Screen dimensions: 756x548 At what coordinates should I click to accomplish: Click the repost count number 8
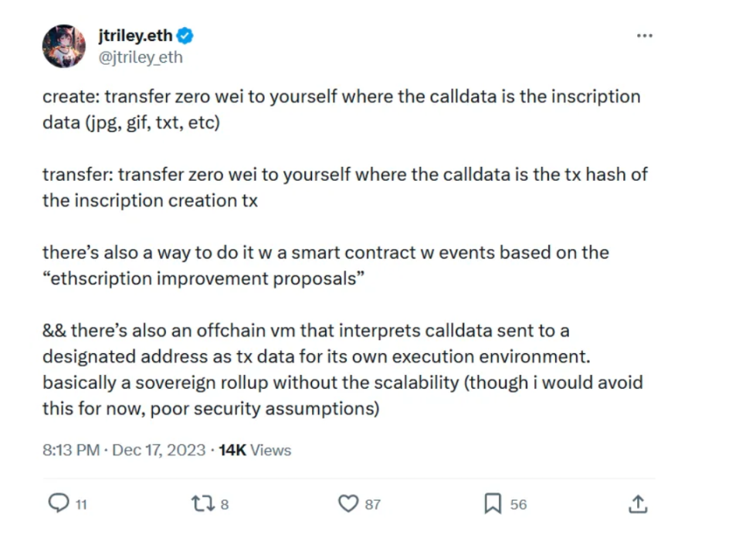[x=225, y=505]
